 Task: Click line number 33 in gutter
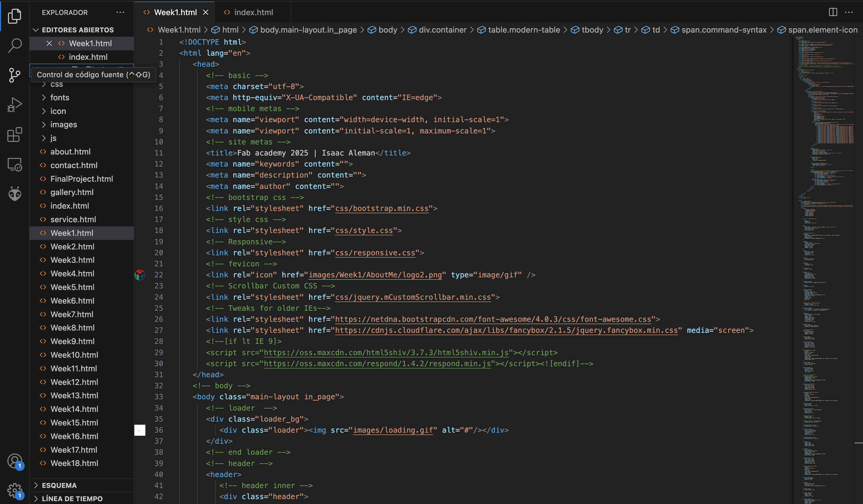click(158, 397)
